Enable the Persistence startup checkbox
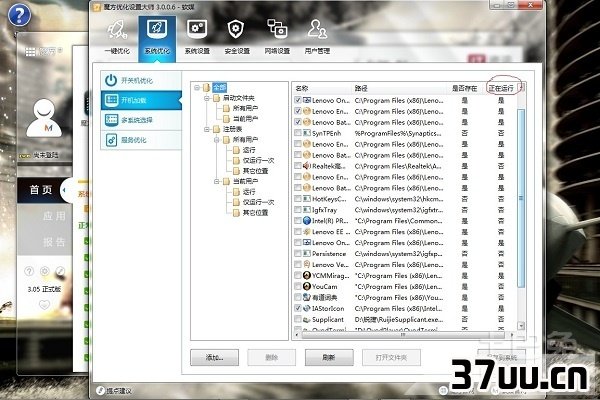 pyautogui.click(x=298, y=254)
